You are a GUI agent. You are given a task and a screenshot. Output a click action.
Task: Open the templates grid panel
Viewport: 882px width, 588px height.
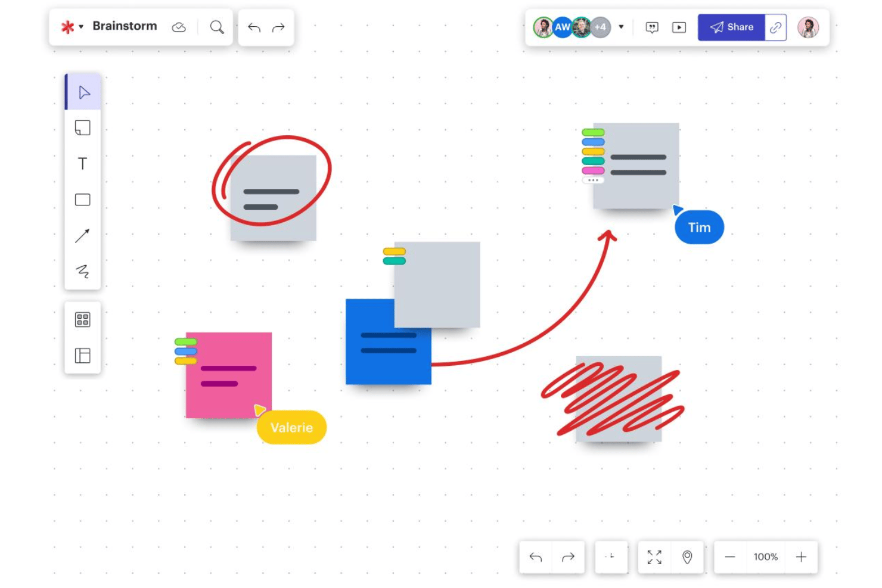(83, 320)
